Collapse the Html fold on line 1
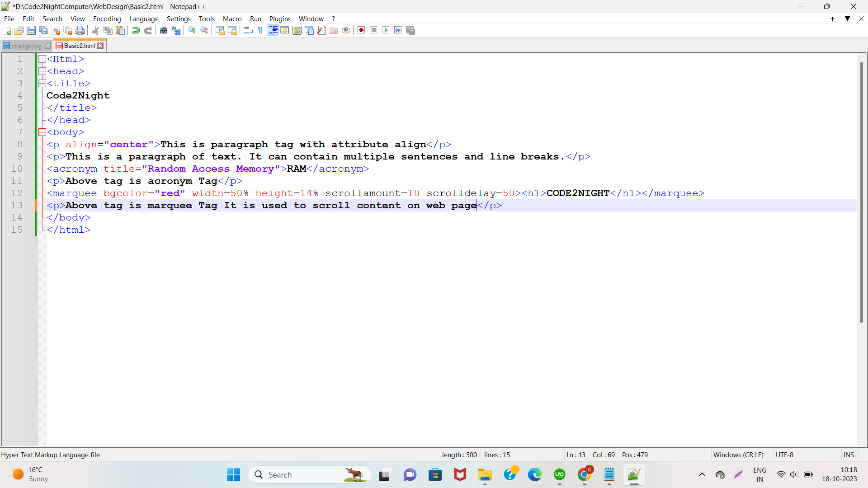The image size is (868, 488). pyautogui.click(x=42, y=59)
